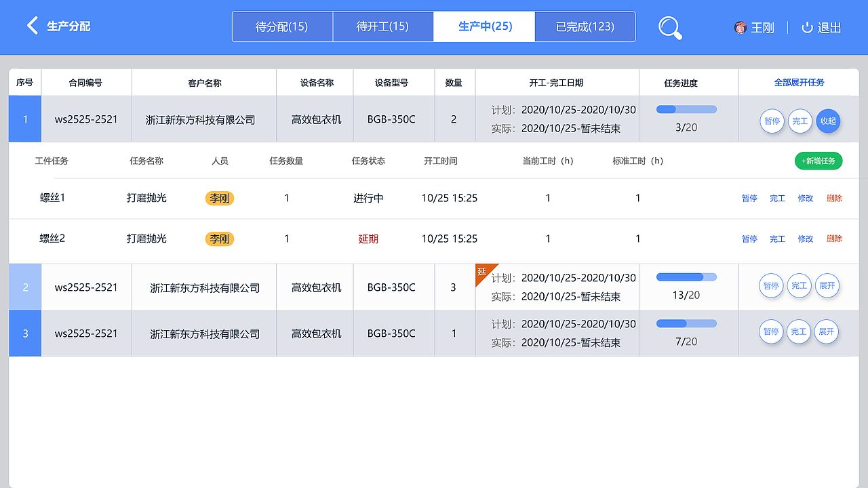Click 高效包衣机 in row 3
Image resolution: width=868 pixels, height=488 pixels.
click(x=317, y=333)
